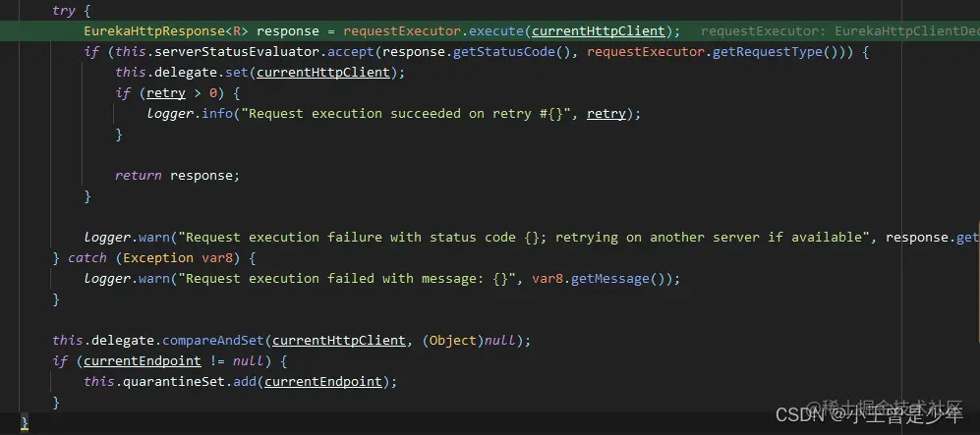This screenshot has width=980, height=435.
Task: Click the retry argument in logger.info
Action: 606,114
